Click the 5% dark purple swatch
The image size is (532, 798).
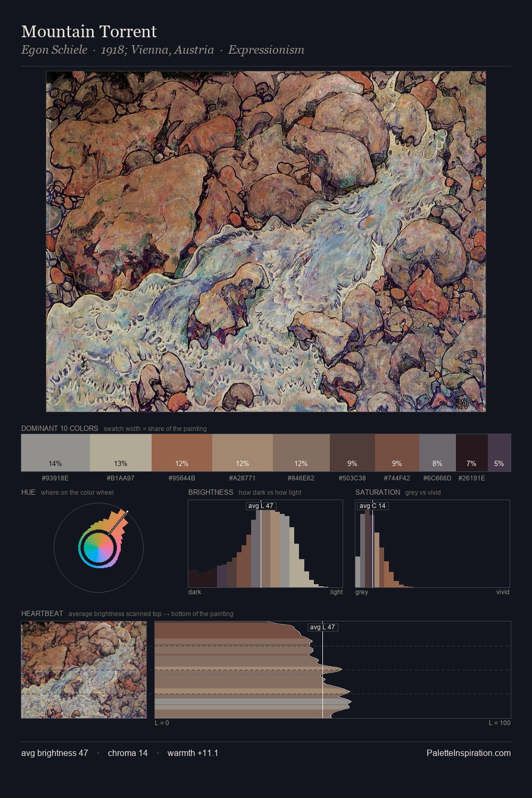(x=500, y=453)
